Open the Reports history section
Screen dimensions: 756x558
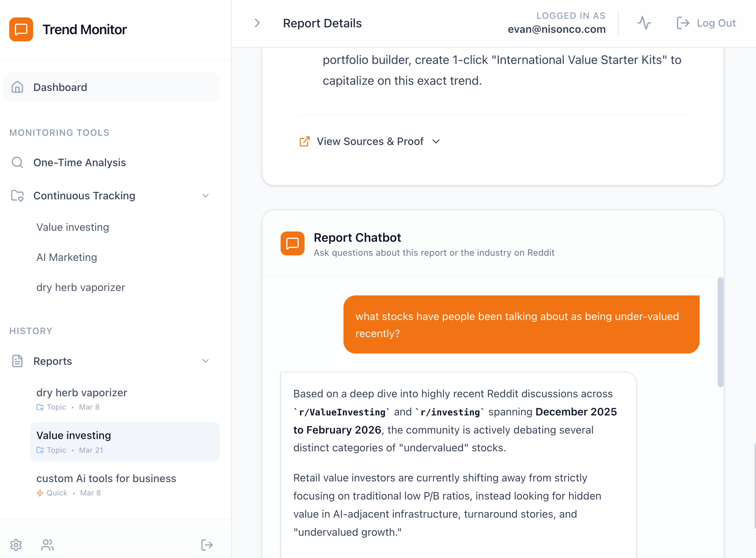point(111,361)
